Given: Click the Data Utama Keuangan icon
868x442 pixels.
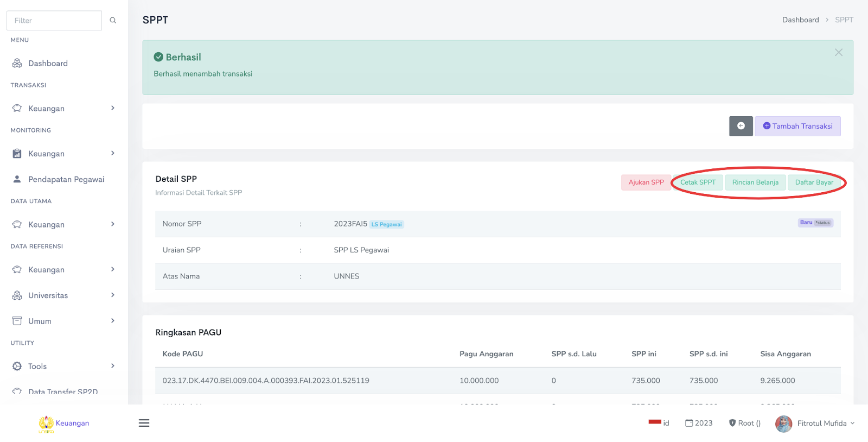Looking at the screenshot, I should [x=17, y=225].
